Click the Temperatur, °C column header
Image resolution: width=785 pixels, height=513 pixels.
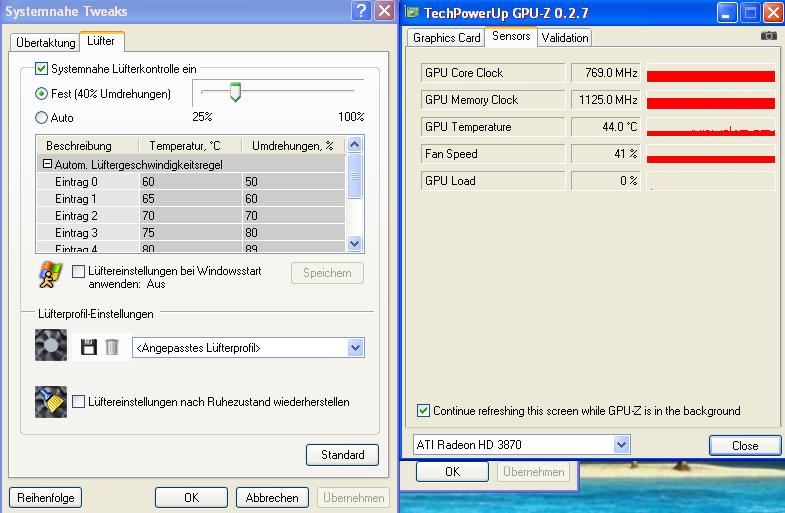click(x=190, y=146)
